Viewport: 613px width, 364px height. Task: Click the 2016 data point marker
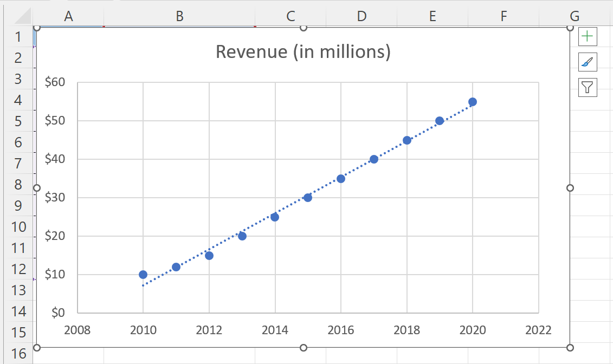point(340,178)
